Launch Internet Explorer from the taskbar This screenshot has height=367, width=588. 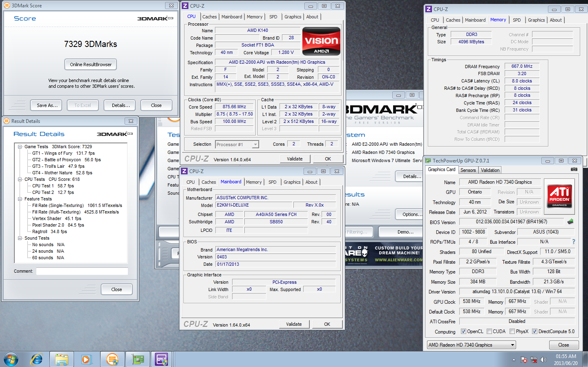point(37,359)
